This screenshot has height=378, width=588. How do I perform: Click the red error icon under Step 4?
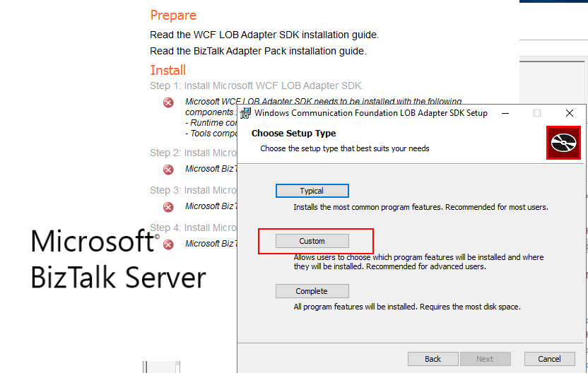click(x=168, y=244)
